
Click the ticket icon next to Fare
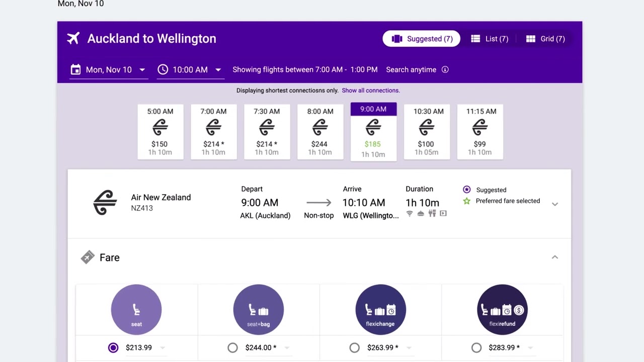point(88,257)
